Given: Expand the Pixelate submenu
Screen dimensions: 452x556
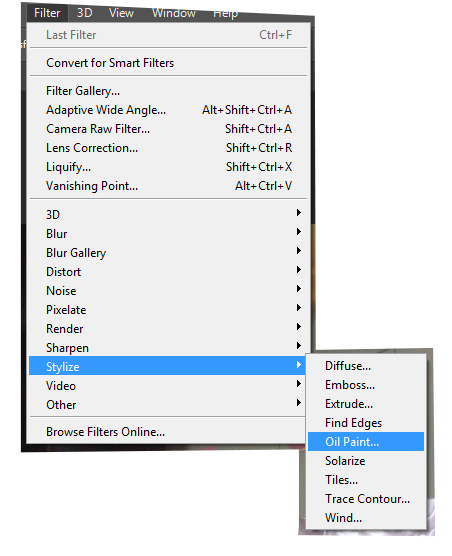Looking at the screenshot, I should 167,310.
